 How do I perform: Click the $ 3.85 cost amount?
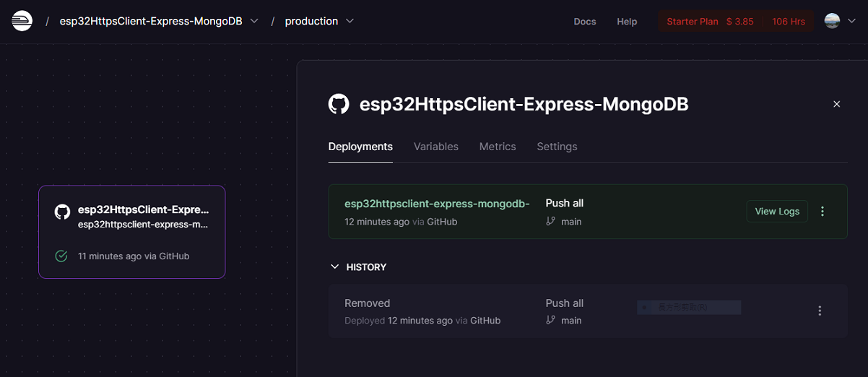pyautogui.click(x=739, y=22)
